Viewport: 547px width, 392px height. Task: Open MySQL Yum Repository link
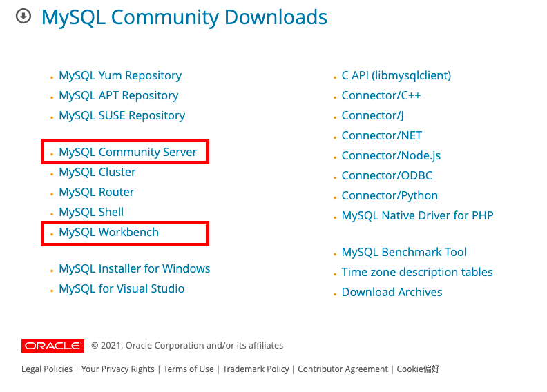click(120, 76)
